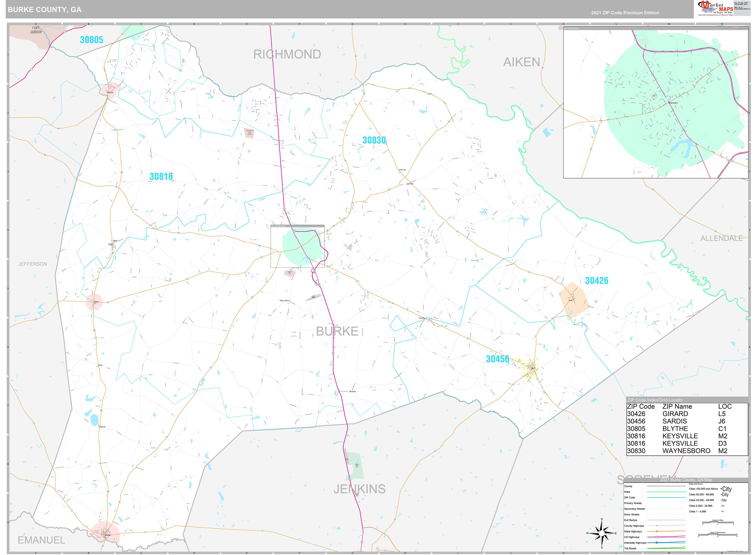Toggle the Exit Ramps legend entry
The image size is (756, 555).
pos(631,520)
